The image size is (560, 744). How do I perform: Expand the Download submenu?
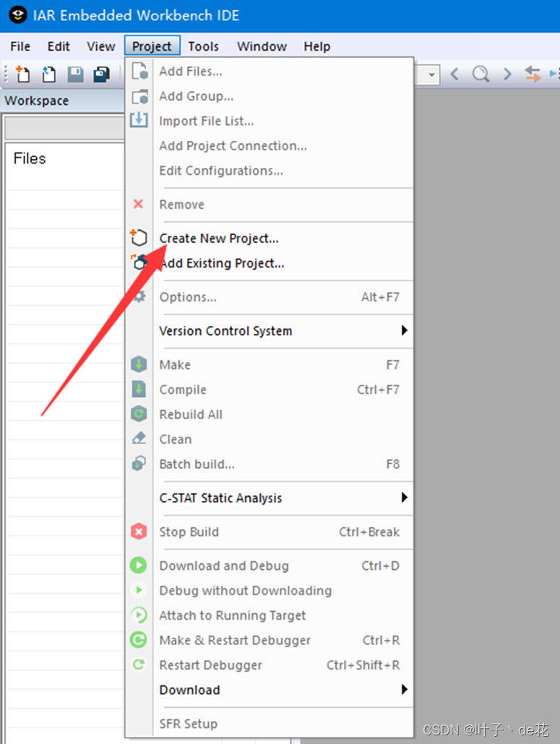click(x=270, y=690)
